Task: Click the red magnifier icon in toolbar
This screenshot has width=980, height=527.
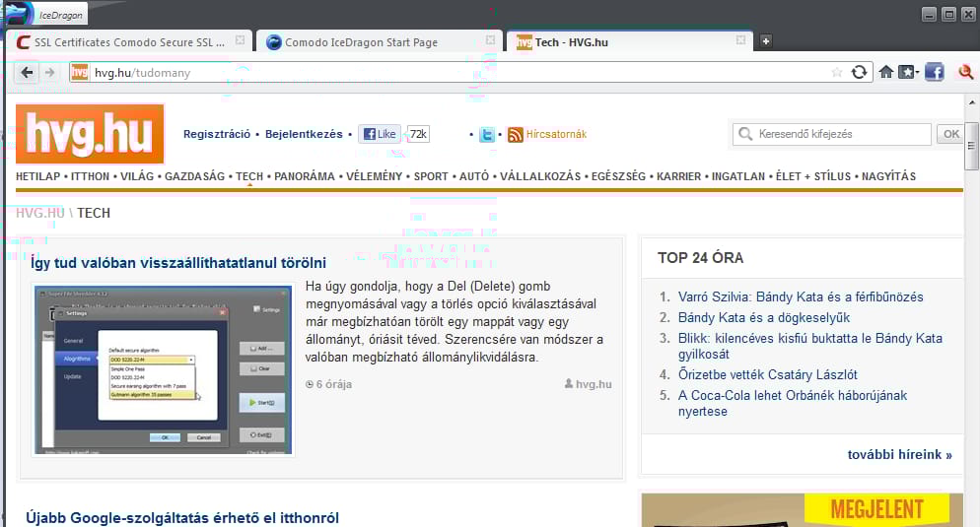Action: point(965,73)
